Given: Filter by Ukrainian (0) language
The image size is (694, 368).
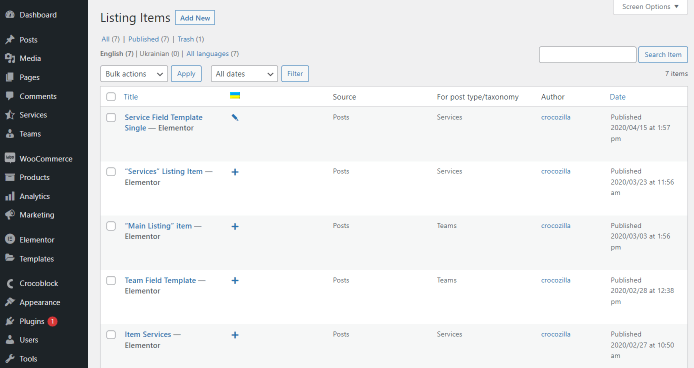Looking at the screenshot, I should tap(159, 54).
